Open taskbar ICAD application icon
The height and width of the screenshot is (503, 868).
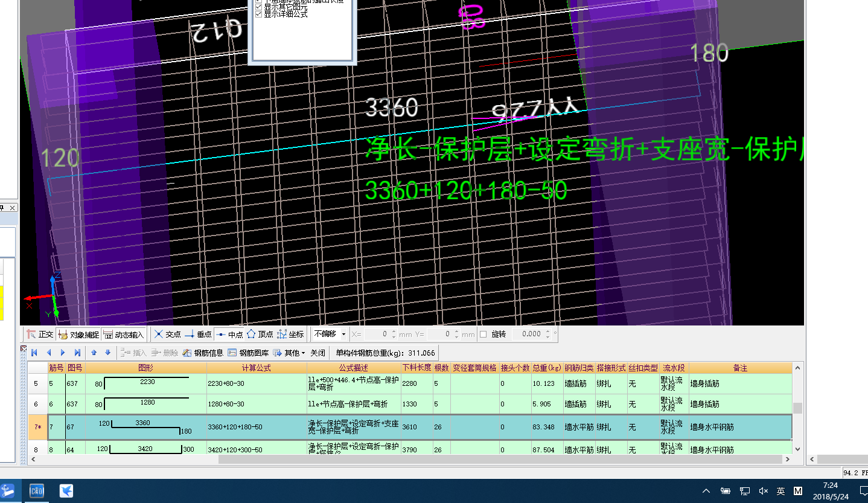pos(36,492)
